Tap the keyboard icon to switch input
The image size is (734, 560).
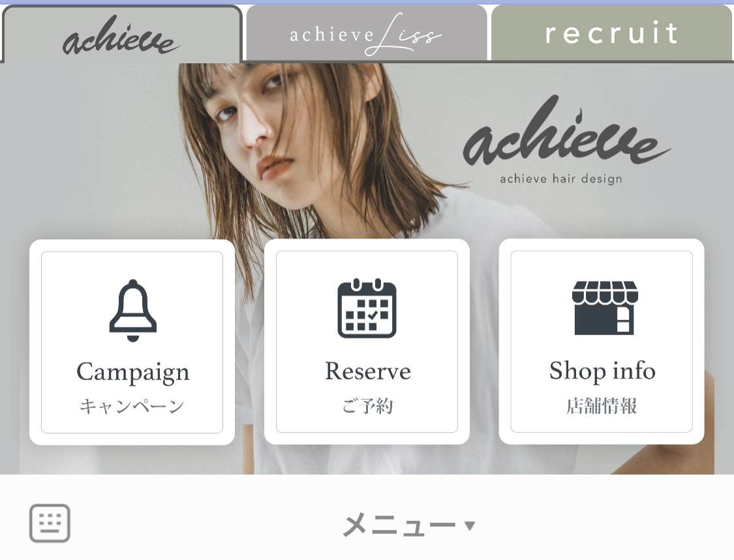coord(50,523)
